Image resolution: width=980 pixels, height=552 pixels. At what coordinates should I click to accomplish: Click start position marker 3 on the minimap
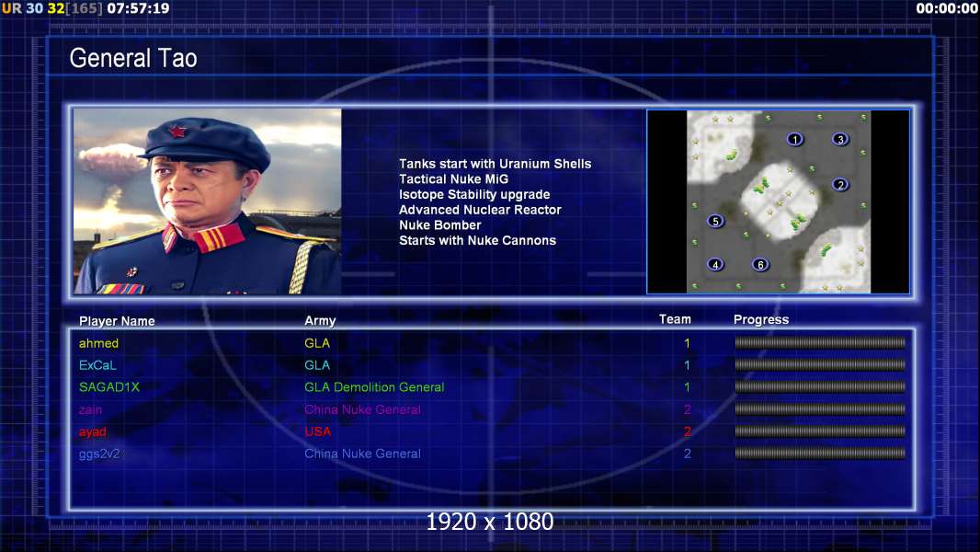pos(840,140)
